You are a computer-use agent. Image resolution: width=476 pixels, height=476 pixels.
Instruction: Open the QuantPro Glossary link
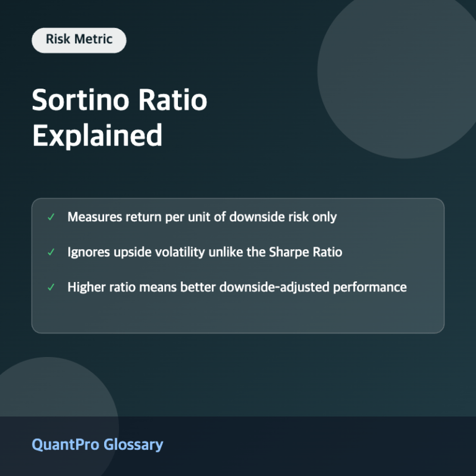97,445
